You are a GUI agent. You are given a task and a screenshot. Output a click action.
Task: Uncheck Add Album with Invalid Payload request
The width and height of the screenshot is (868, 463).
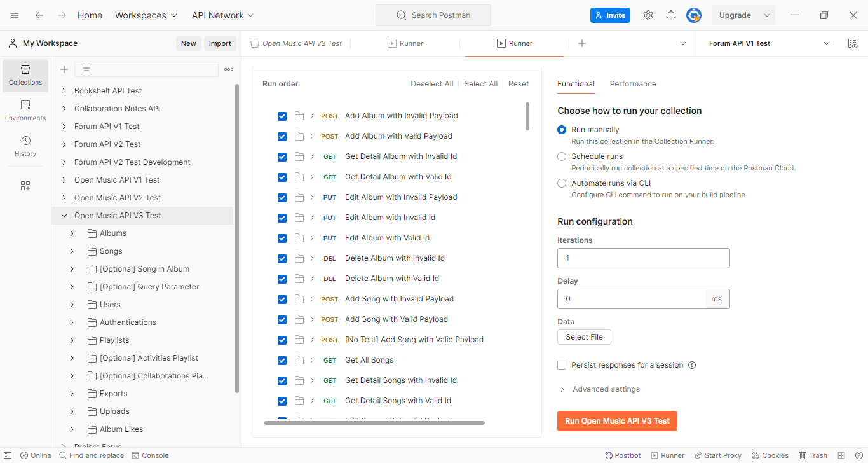pos(282,116)
